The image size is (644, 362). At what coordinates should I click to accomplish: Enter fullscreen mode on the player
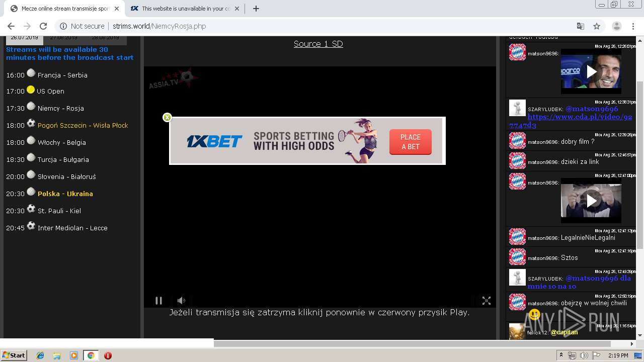pos(487,301)
